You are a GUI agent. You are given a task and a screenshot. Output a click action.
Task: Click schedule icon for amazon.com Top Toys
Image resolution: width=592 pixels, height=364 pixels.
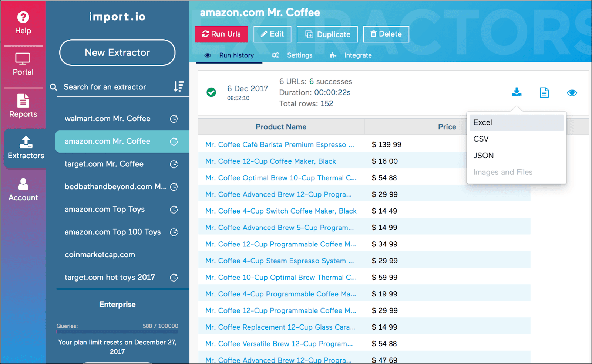174,210
